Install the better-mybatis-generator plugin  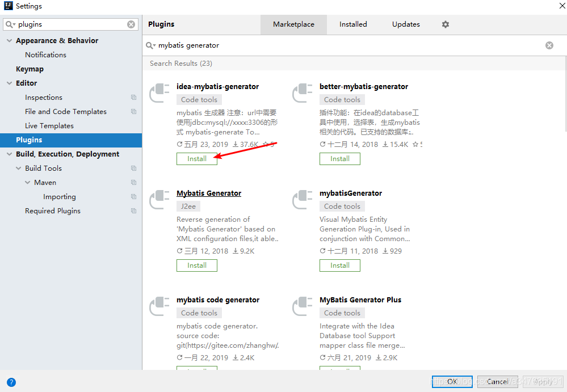point(340,159)
